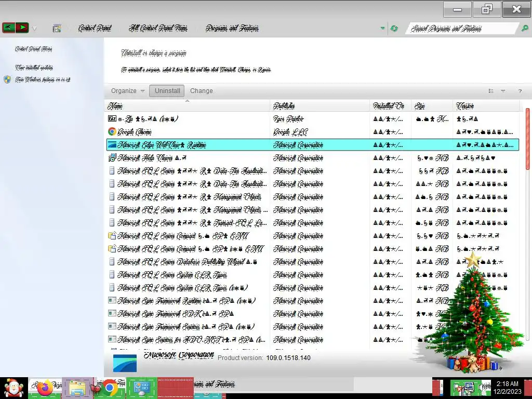Open the Santa Claus Start button
The image size is (532, 399).
(14, 388)
